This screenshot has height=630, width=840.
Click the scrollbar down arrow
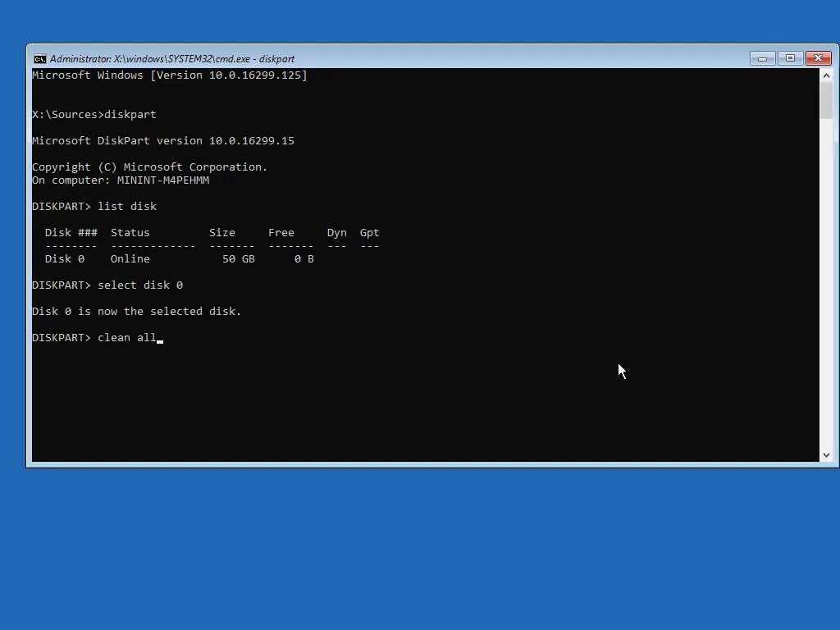tap(826, 454)
